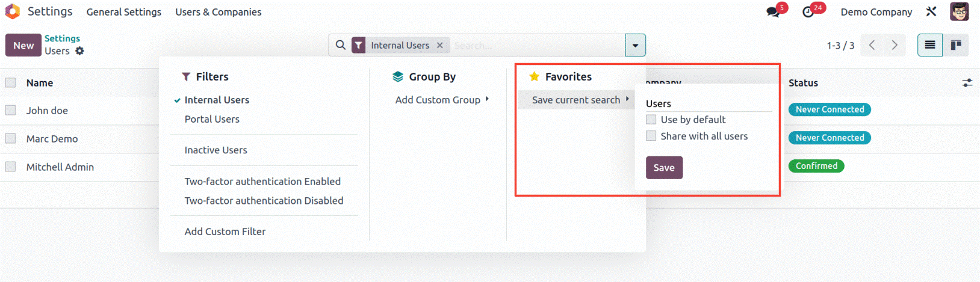Tick Share with all users checkbox
980x282 pixels.
tap(651, 136)
